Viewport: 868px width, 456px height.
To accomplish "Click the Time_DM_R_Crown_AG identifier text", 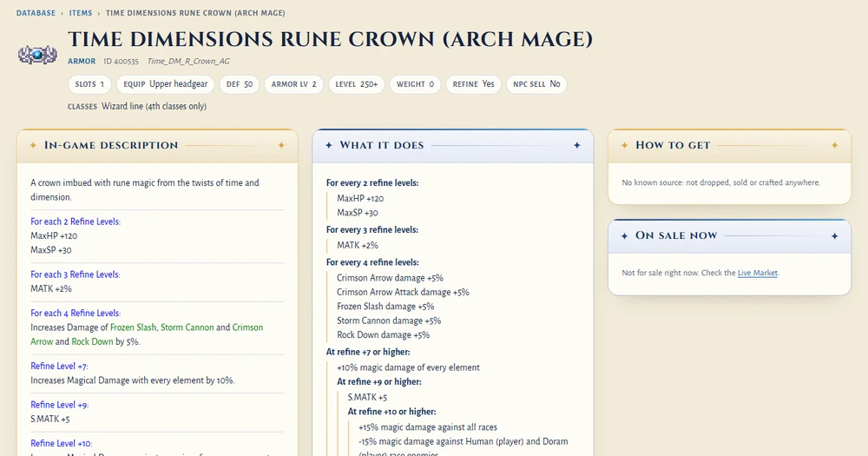I will click(188, 61).
